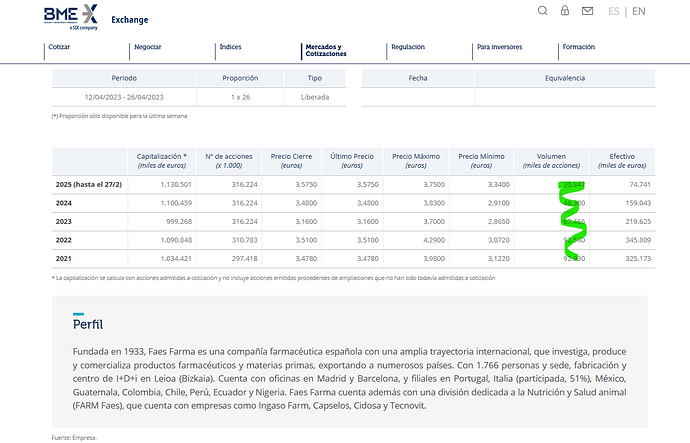Select the Precio Cierre header
The image size is (690, 443).
[x=291, y=161]
